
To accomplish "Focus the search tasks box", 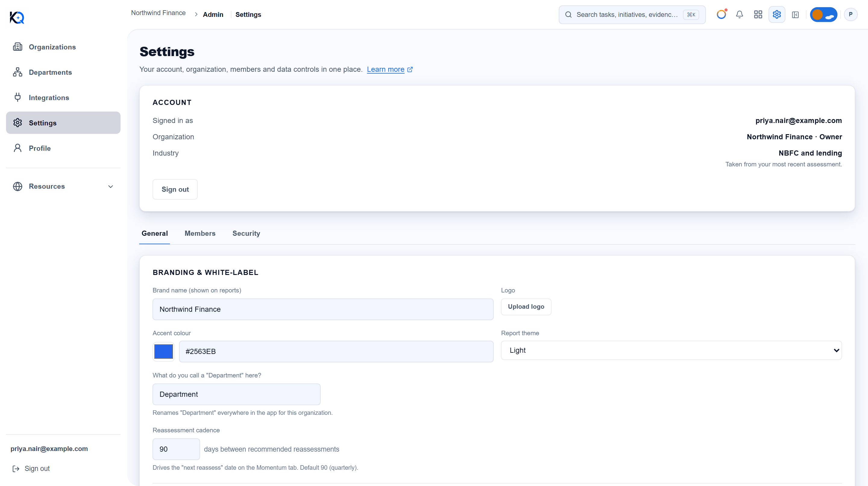I will [632, 14].
